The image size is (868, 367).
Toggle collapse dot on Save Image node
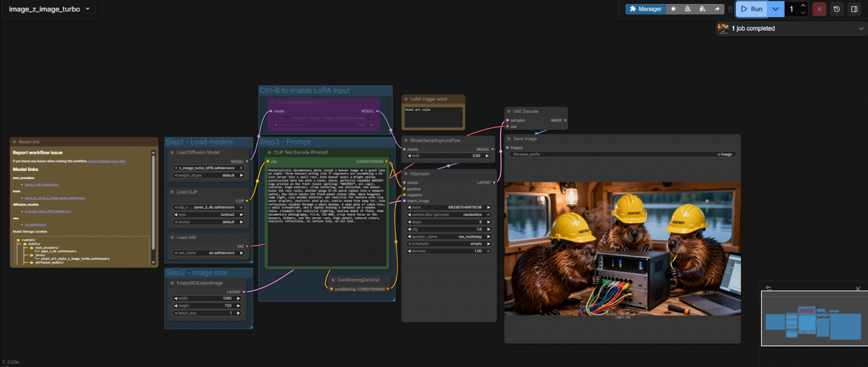point(509,139)
